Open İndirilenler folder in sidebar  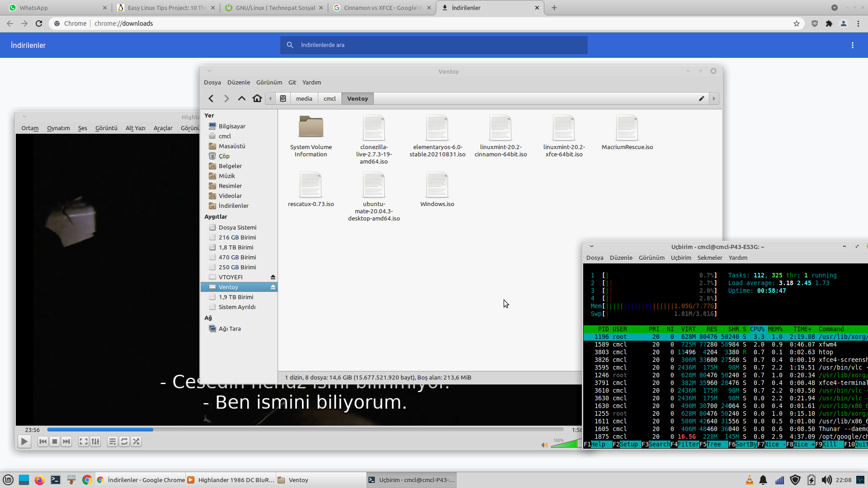tap(233, 206)
